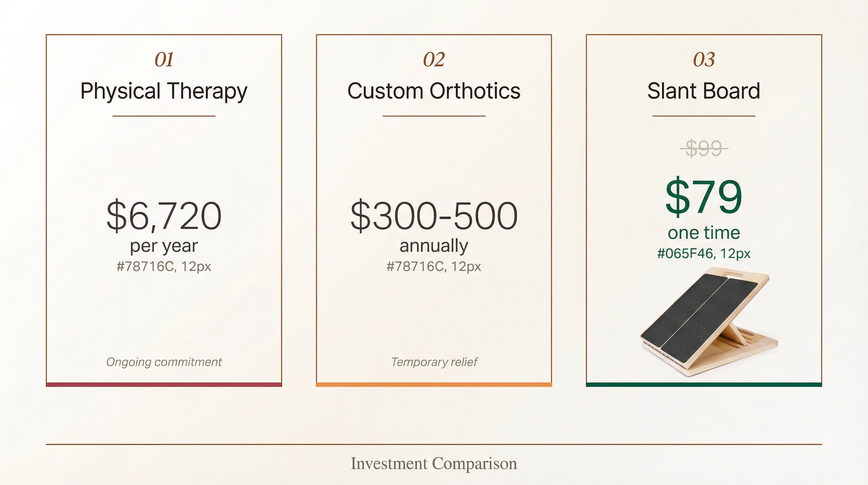Click the "Slant Board" card title
The image size is (868, 485).
click(704, 91)
